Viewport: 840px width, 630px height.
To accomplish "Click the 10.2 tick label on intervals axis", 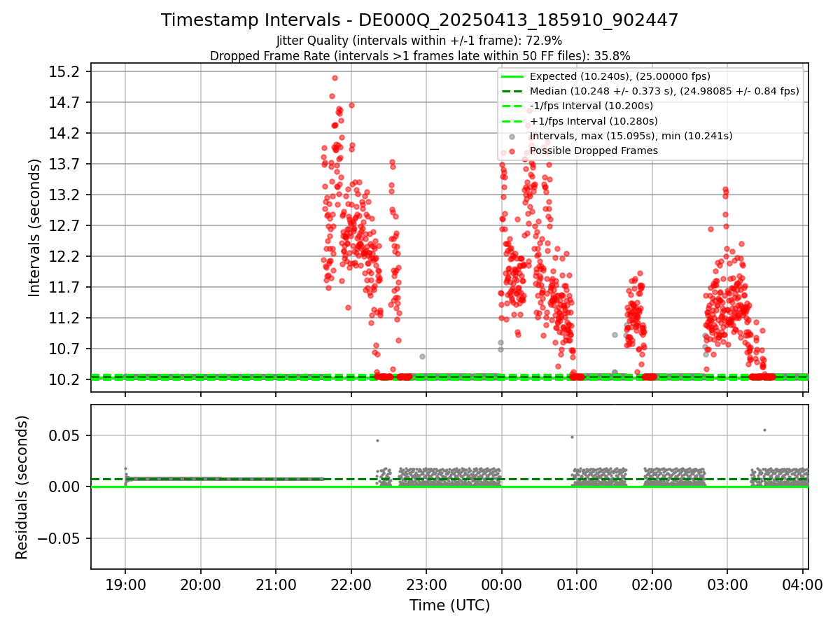I will click(66, 380).
